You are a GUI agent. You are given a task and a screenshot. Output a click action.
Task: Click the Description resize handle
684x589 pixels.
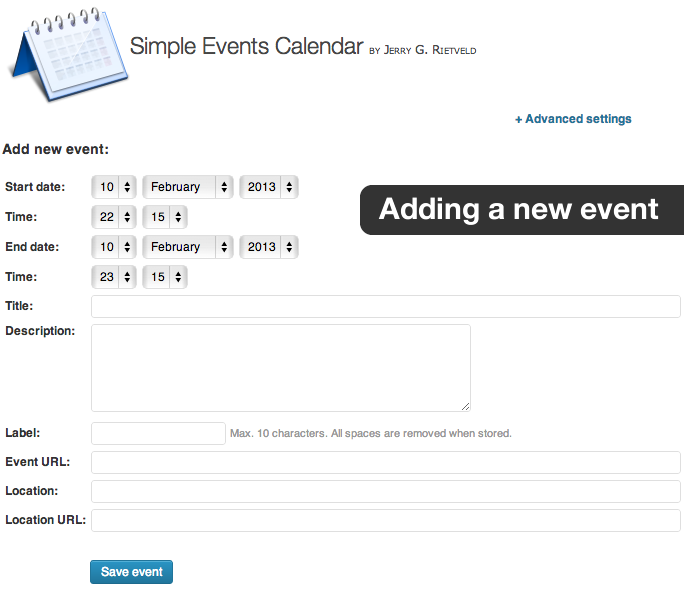coord(465,407)
